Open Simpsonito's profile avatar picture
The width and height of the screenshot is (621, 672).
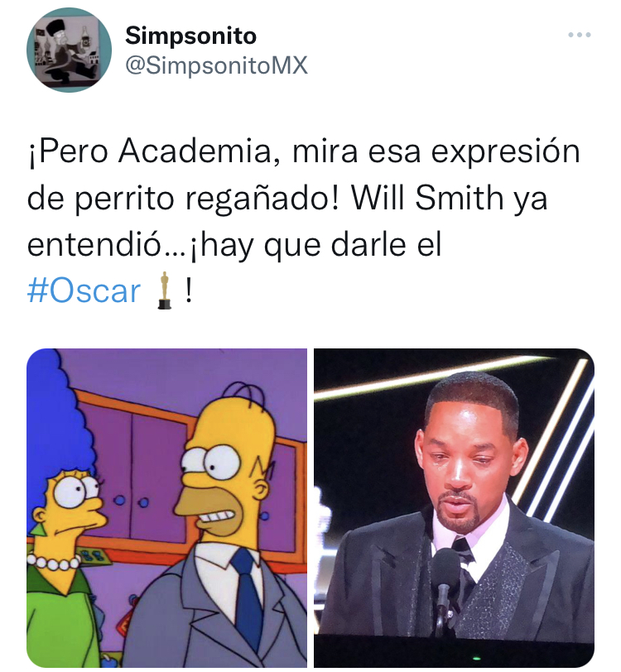coord(69,50)
